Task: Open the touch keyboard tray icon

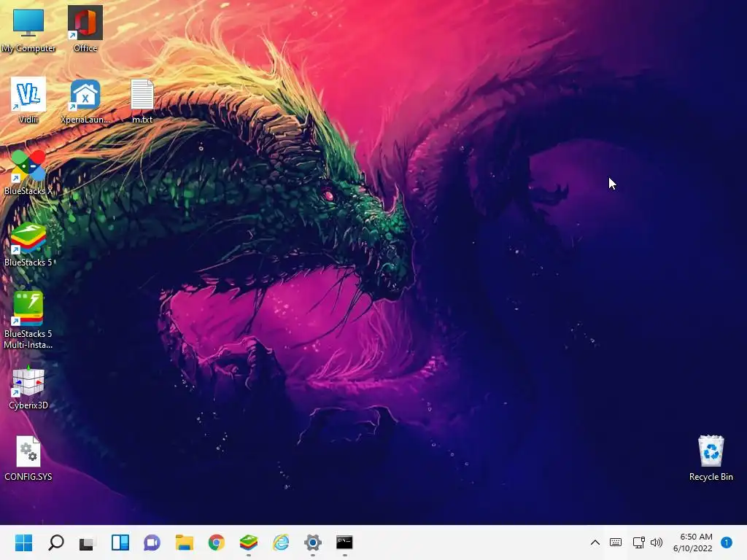Action: pyautogui.click(x=616, y=542)
